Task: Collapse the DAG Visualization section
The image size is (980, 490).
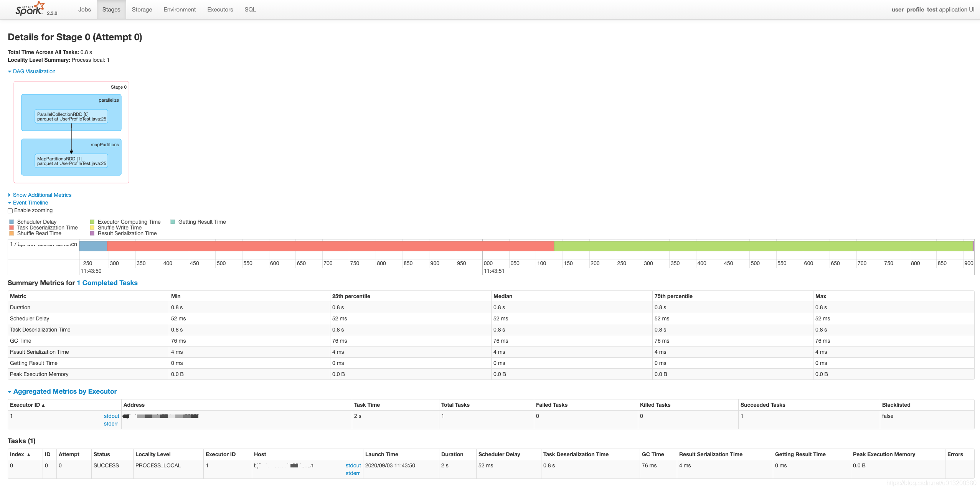Action: [x=34, y=71]
